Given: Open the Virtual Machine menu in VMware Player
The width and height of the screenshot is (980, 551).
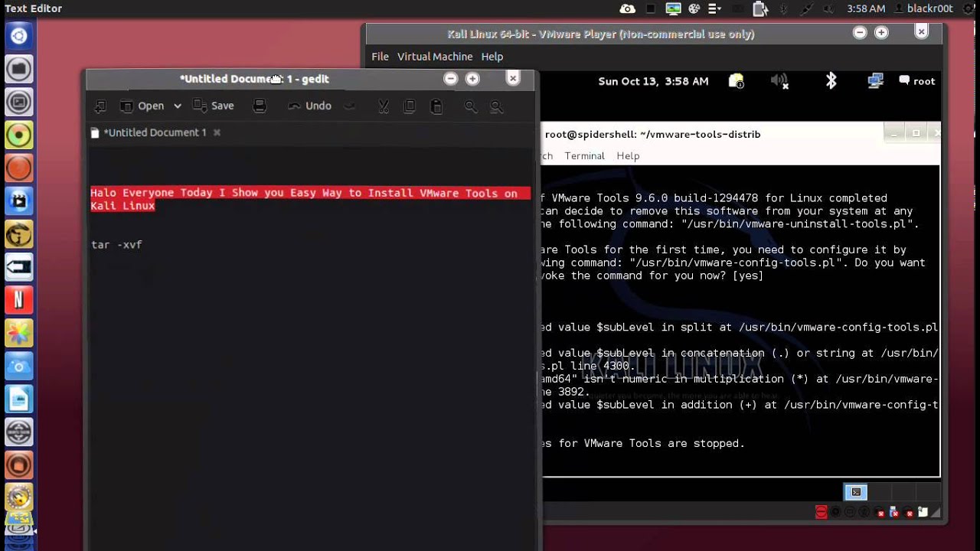Looking at the screenshot, I should tap(434, 57).
